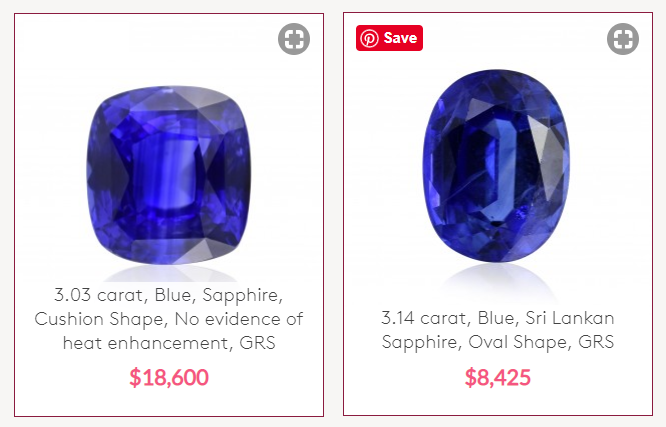Viewport: 666px width, 427px height.
Task: Click the 'Sapphire, Oval Shape, GRS' text line
Action: (497, 342)
